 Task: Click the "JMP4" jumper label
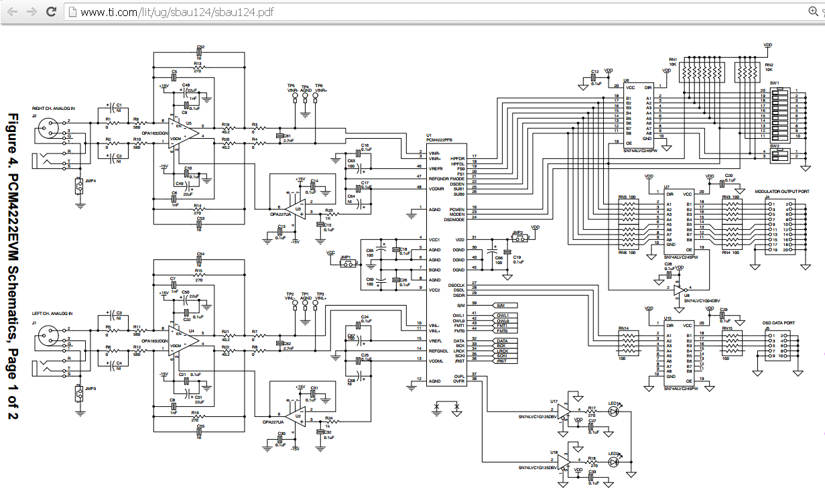[x=90, y=181]
